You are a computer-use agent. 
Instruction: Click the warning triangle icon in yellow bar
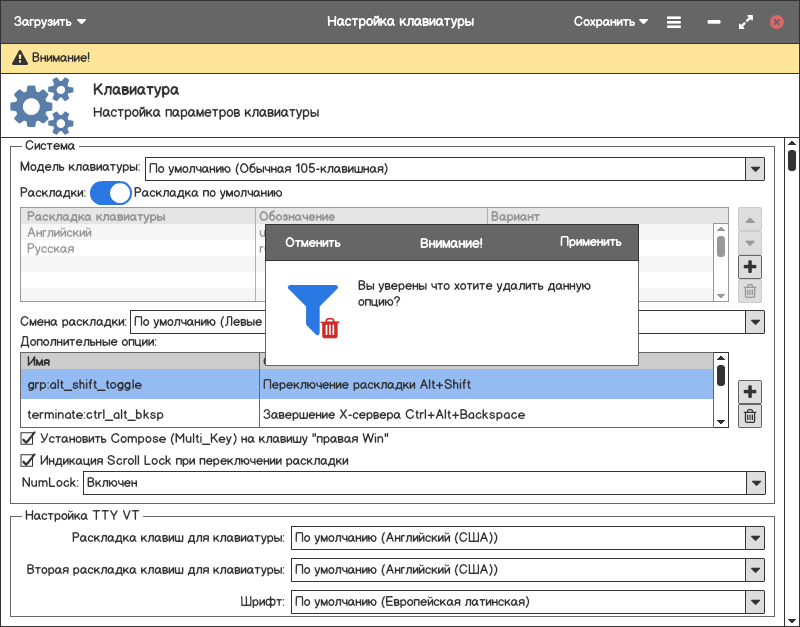(x=19, y=59)
